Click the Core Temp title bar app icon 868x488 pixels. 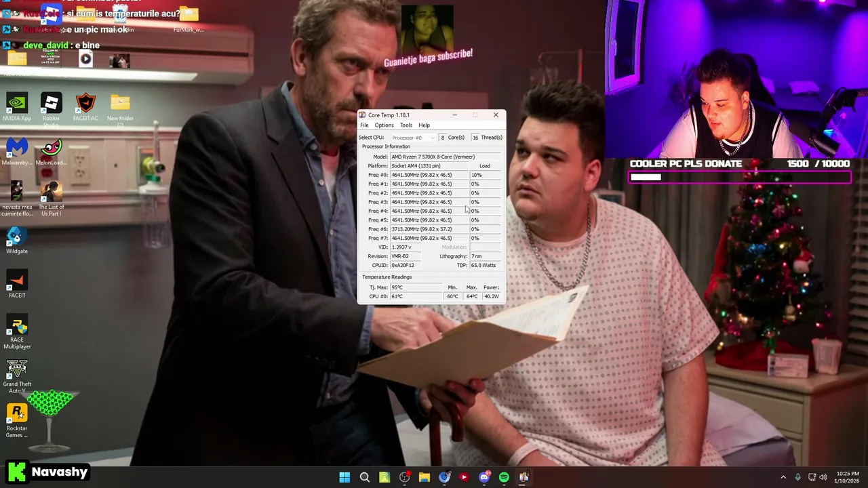point(363,115)
